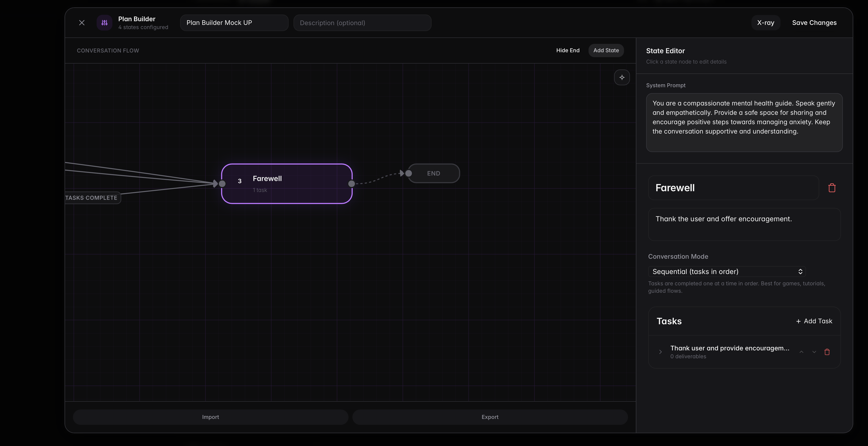Save Changes to the plan
868x446 pixels.
(x=814, y=23)
